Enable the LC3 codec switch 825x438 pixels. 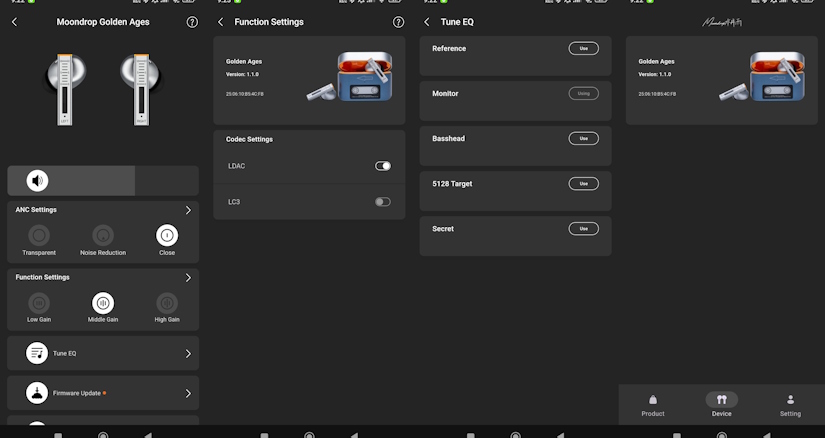click(x=383, y=202)
